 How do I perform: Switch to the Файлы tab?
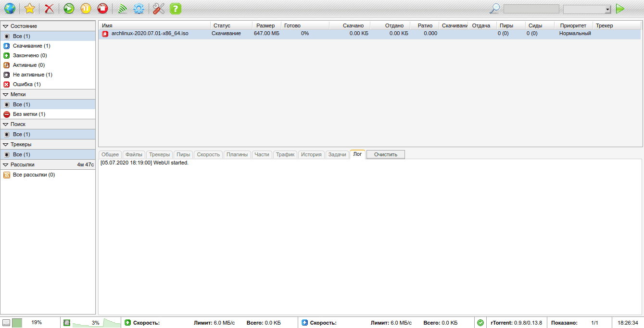click(134, 154)
